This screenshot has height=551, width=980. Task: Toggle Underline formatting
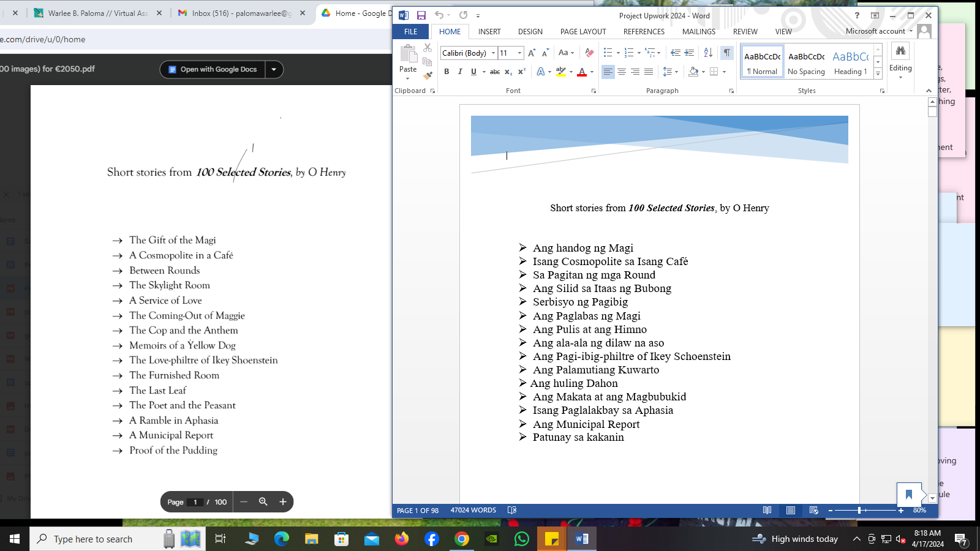click(x=473, y=72)
